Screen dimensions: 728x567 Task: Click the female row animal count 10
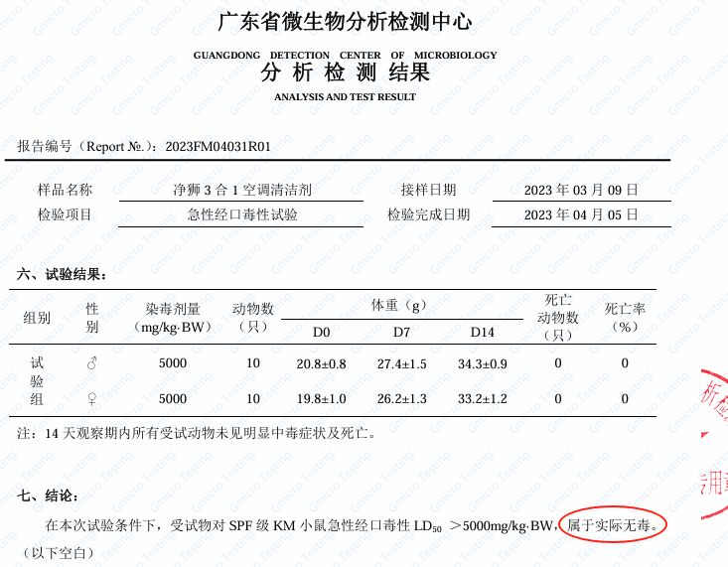tap(253, 399)
